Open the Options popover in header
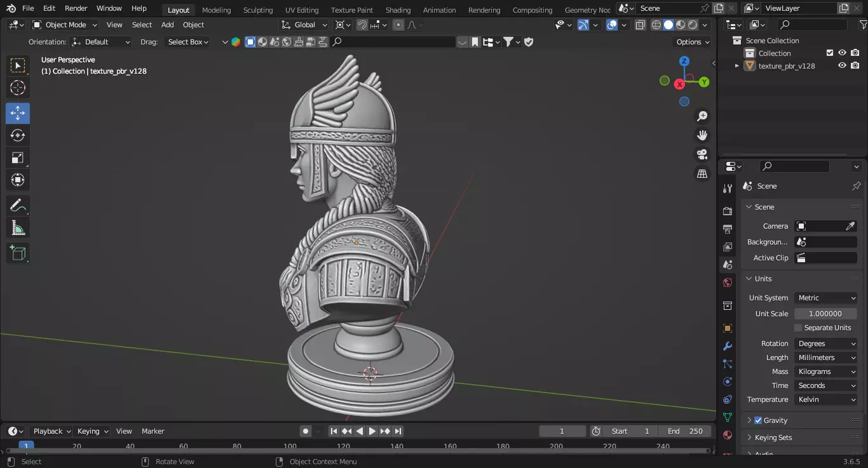 tap(693, 42)
